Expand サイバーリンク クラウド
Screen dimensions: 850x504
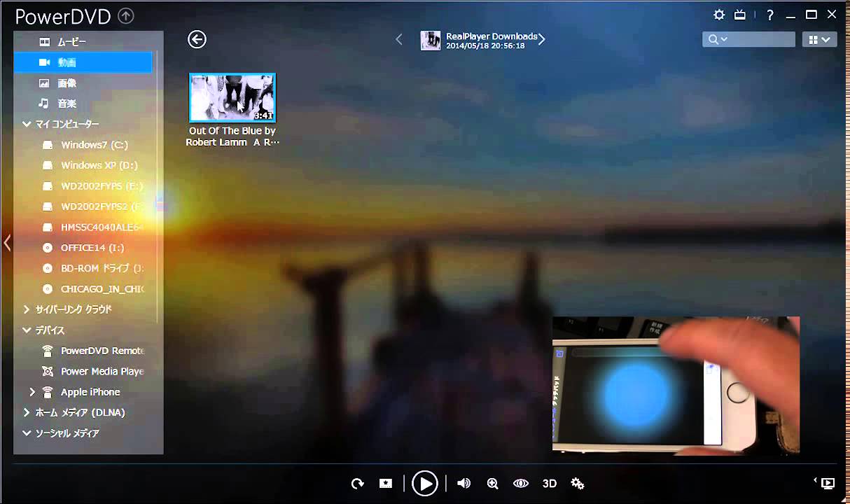click(x=27, y=309)
